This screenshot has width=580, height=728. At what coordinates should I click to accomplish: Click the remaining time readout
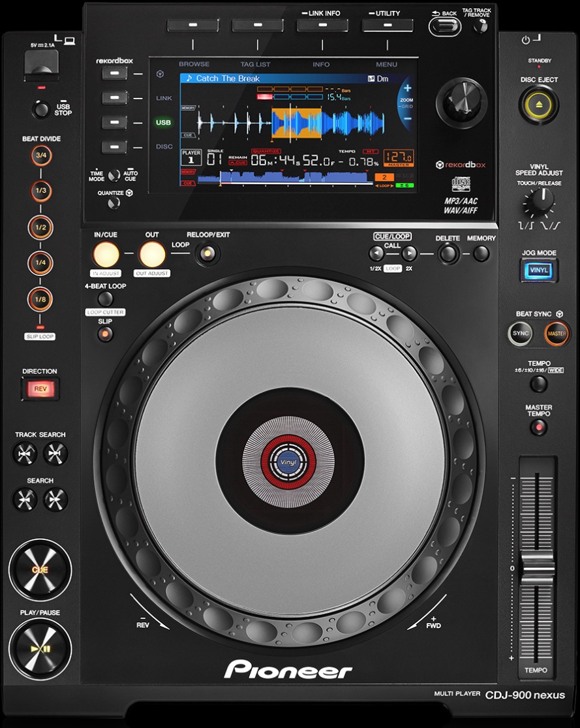pos(292,161)
